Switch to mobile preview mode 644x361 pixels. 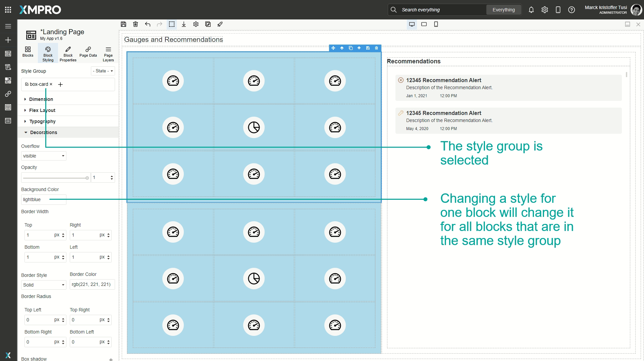[436, 24]
